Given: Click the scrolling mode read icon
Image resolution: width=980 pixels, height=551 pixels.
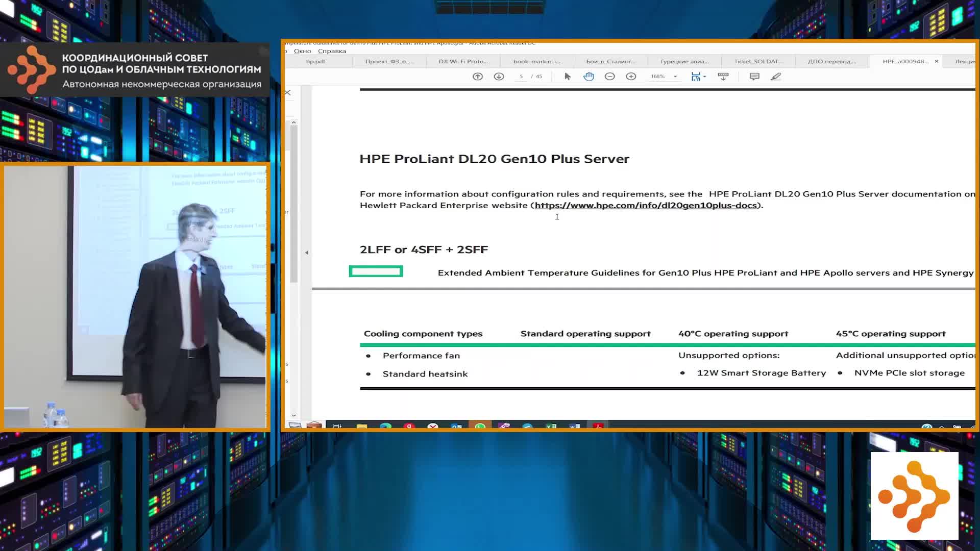Looking at the screenshot, I should point(723,77).
